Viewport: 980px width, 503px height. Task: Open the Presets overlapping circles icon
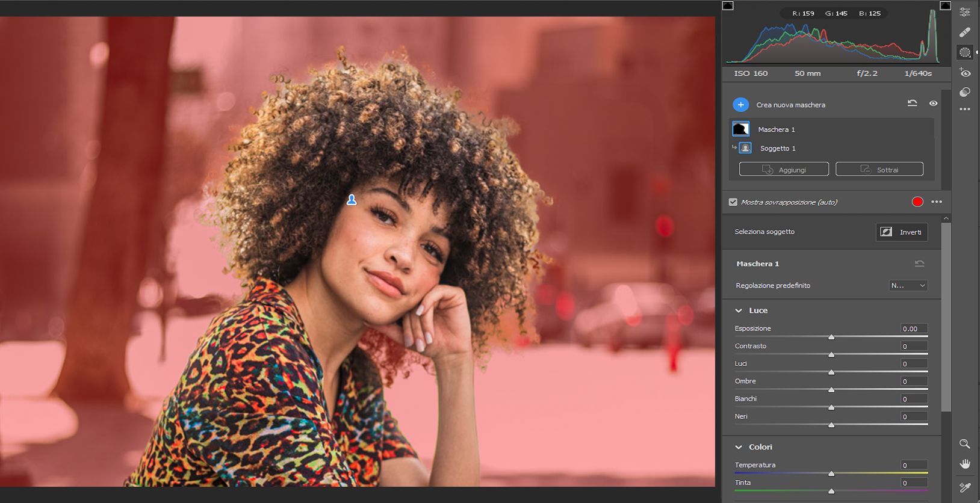pos(965,92)
